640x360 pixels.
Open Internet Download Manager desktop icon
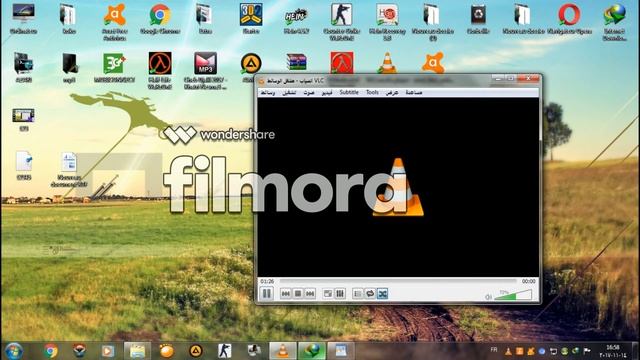pos(615,22)
